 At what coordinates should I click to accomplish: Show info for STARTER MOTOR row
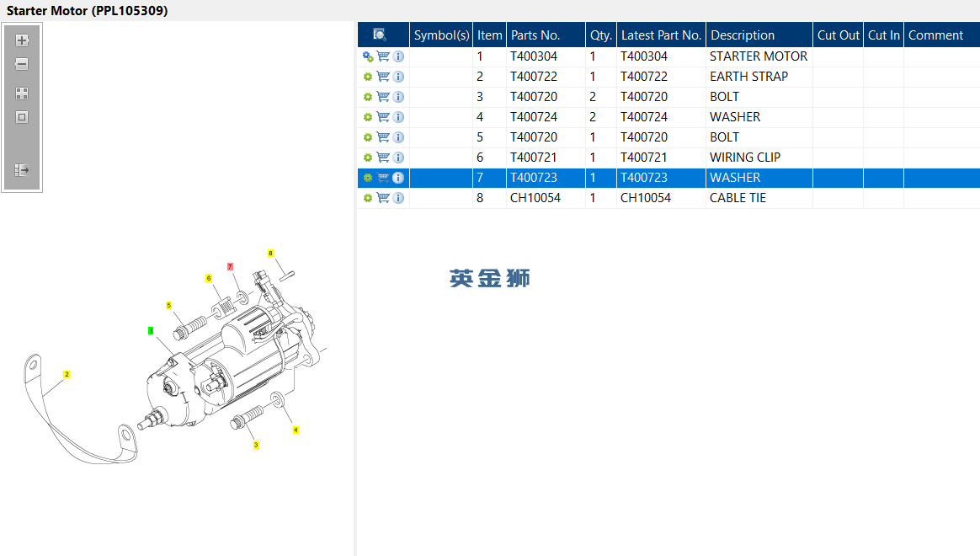coord(398,56)
